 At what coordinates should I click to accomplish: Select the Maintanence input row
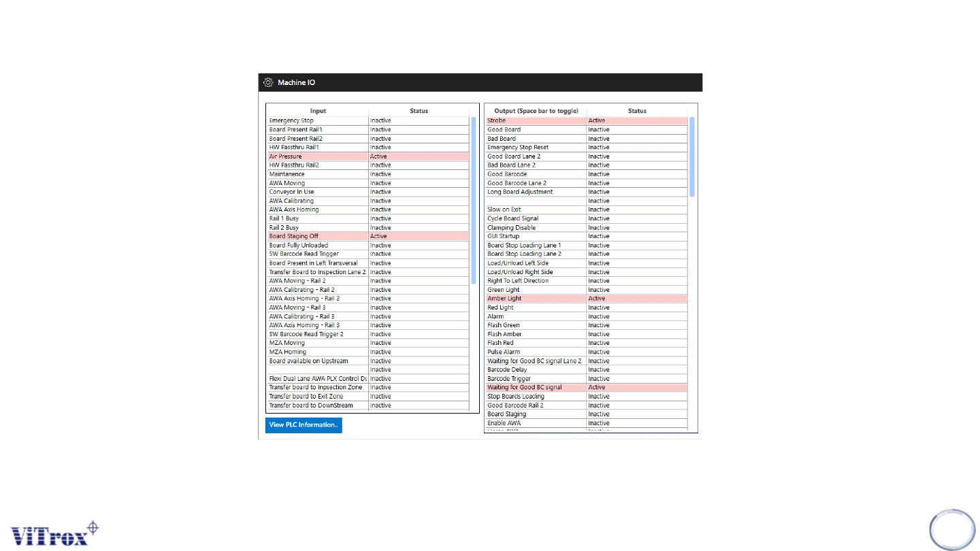click(x=368, y=173)
